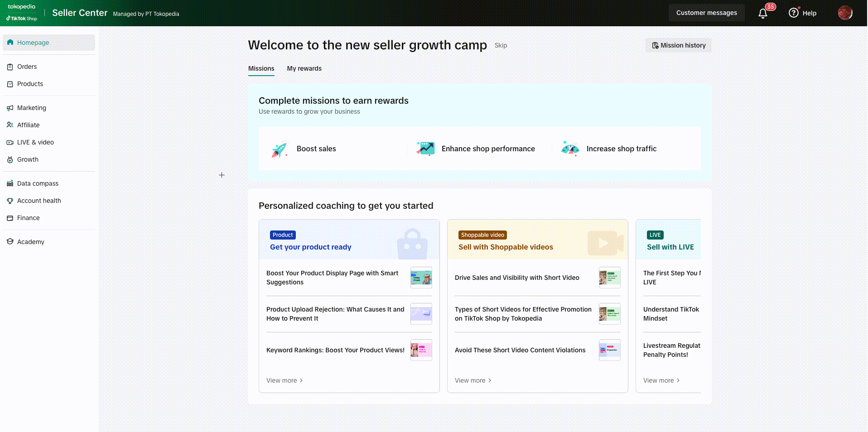The width and height of the screenshot is (868, 432).
Task: Click the Boost sales rocket icon
Action: tap(280, 149)
